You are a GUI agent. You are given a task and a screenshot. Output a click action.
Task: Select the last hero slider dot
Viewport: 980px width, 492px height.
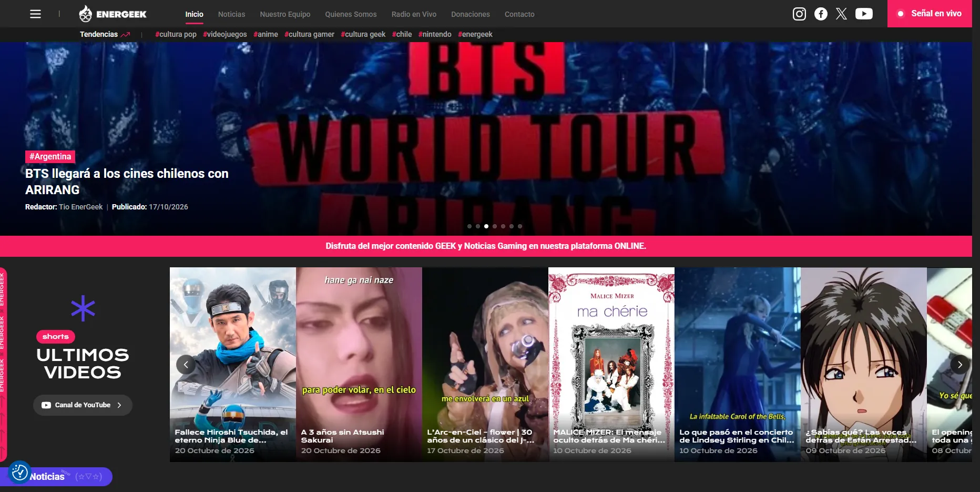[520, 226]
